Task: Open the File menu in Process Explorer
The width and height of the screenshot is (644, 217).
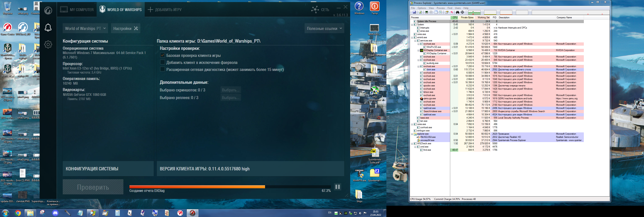Action: pyautogui.click(x=413, y=8)
